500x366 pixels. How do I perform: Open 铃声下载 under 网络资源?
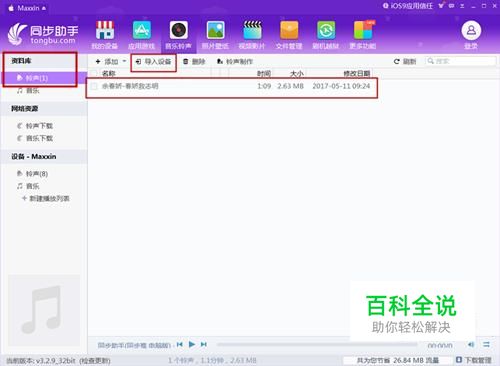[35, 126]
